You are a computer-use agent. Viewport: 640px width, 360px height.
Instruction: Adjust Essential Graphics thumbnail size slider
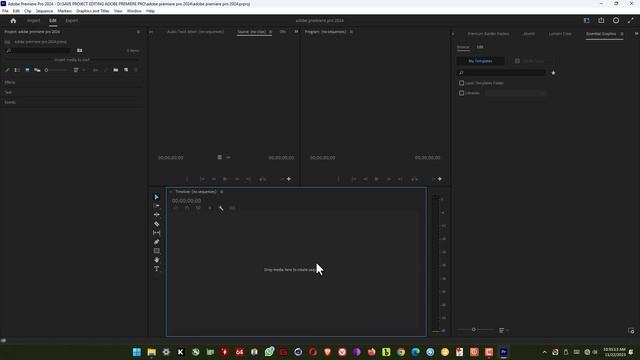[476, 330]
